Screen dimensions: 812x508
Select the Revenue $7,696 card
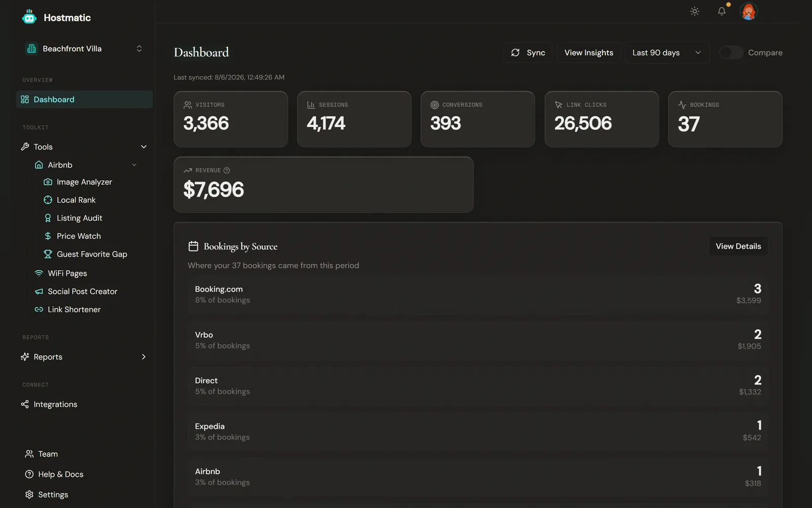coord(323,185)
